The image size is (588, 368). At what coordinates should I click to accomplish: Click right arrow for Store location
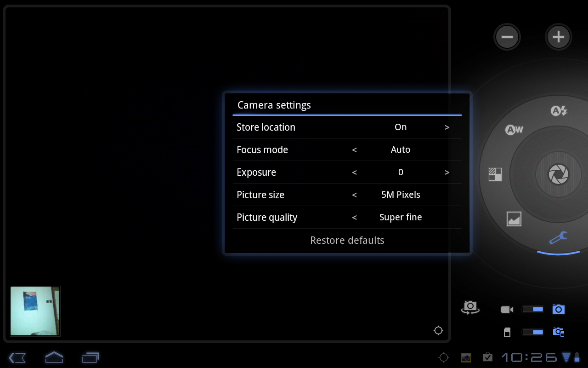pos(447,127)
